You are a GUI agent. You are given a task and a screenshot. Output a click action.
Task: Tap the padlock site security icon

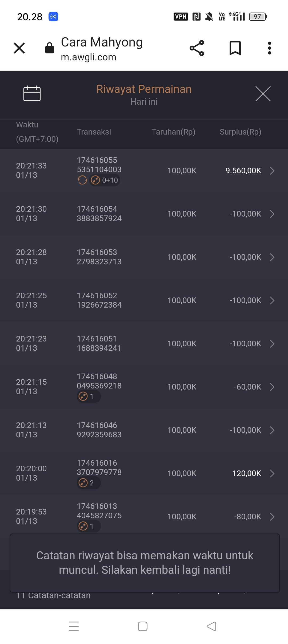click(50, 48)
